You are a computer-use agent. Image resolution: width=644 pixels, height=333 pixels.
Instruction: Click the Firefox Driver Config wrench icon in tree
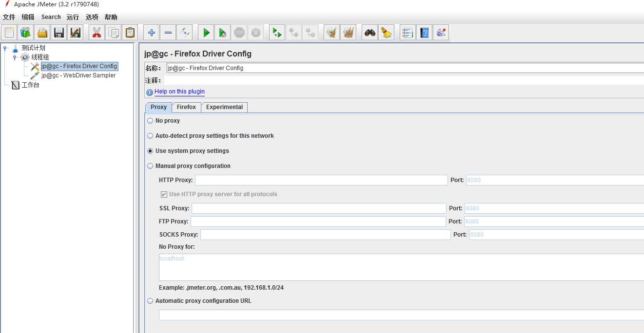[35, 66]
